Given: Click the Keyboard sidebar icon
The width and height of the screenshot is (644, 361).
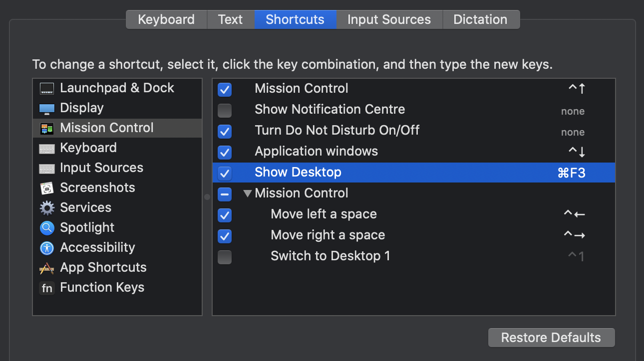Looking at the screenshot, I should click(x=46, y=148).
